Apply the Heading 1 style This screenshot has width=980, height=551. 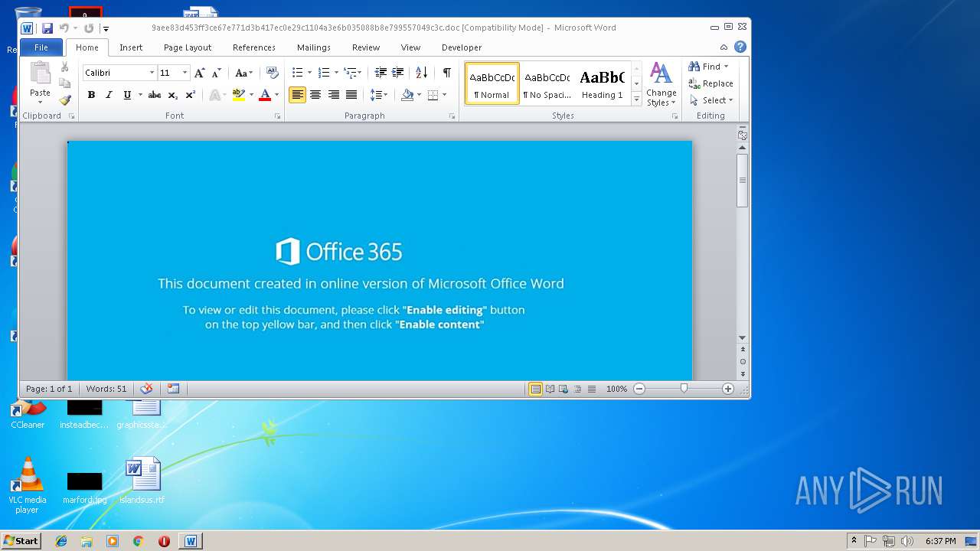[602, 83]
